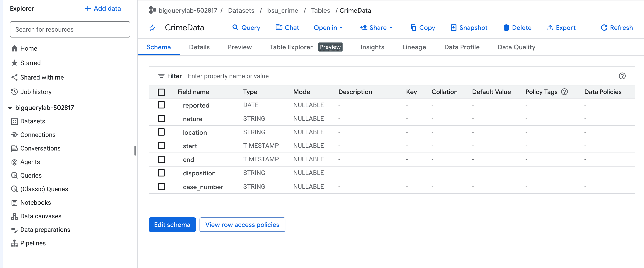Toggle the select-all fields checkbox

coord(162,92)
